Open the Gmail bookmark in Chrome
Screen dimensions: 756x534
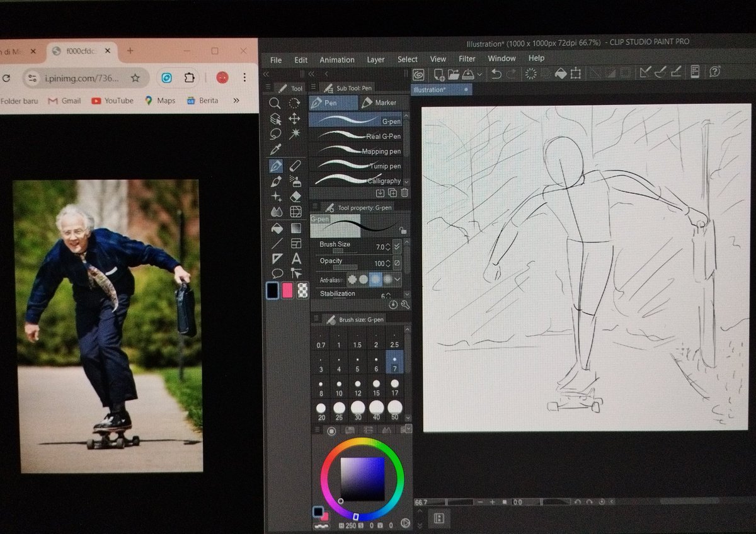[x=64, y=101]
